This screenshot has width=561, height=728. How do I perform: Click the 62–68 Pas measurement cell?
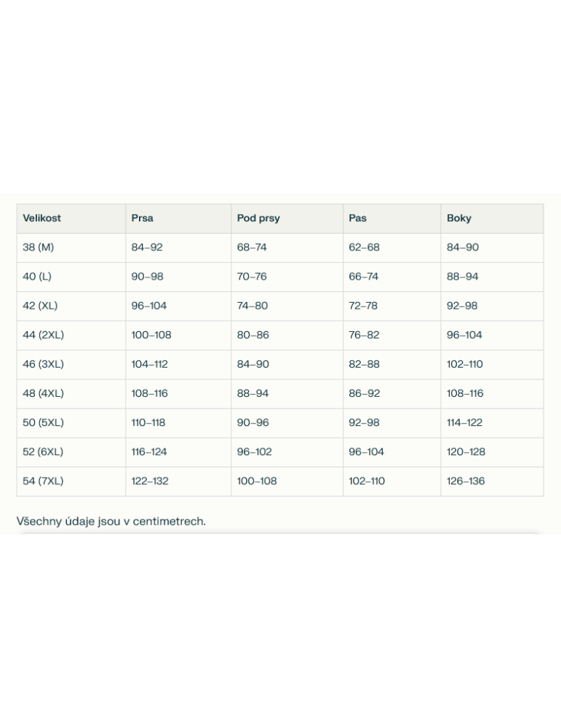point(364,248)
